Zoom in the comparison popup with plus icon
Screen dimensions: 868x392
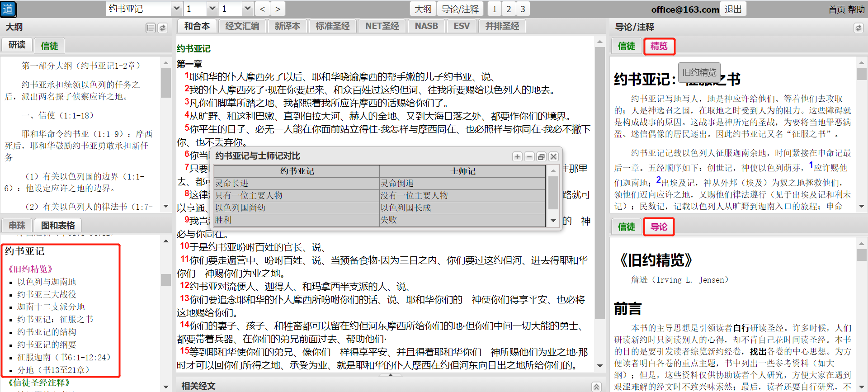517,156
